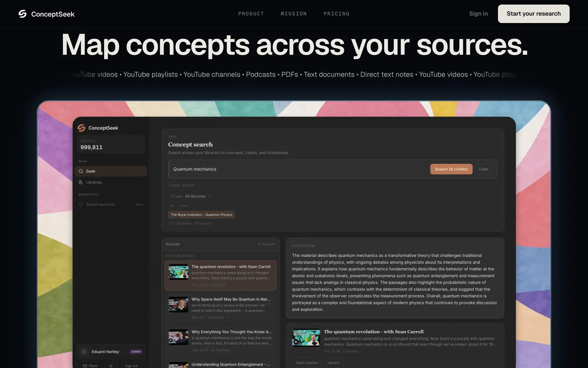This screenshot has height=368, width=588.
Task: Open The quantum revolution source thumbnail
Action: 179,272
